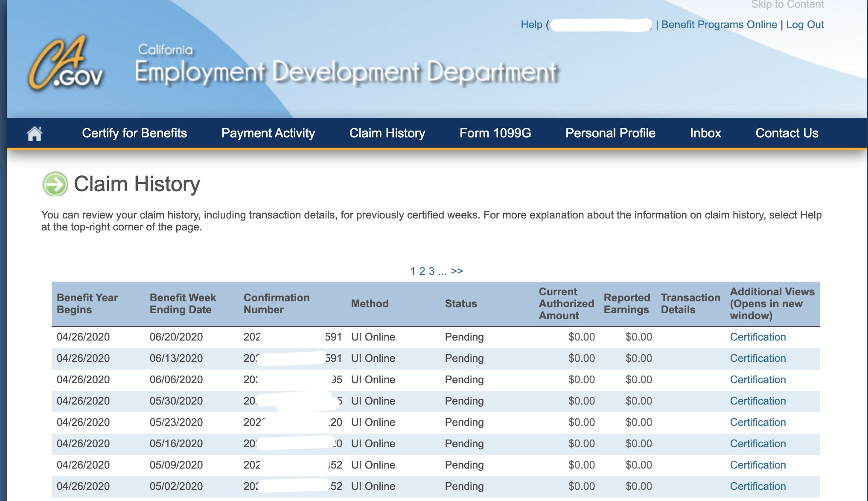Click Benefit Year Begins column header
868x501 pixels.
point(87,303)
